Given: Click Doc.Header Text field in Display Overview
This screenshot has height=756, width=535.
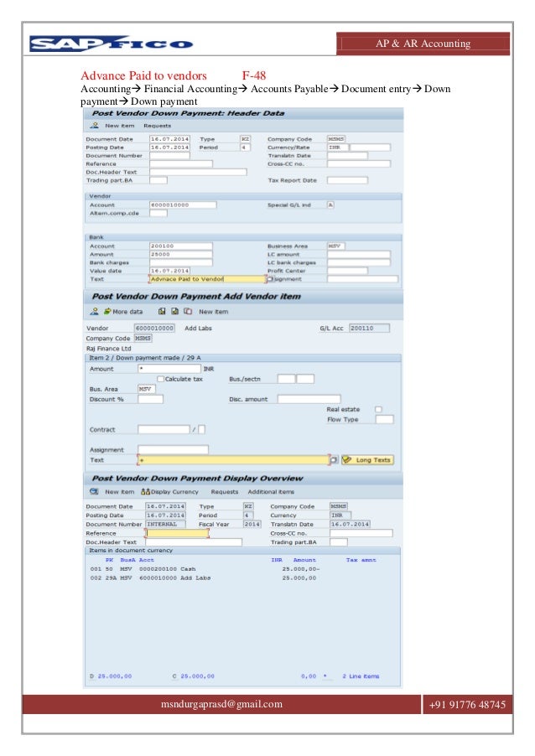Looking at the screenshot, I should 194,542.
